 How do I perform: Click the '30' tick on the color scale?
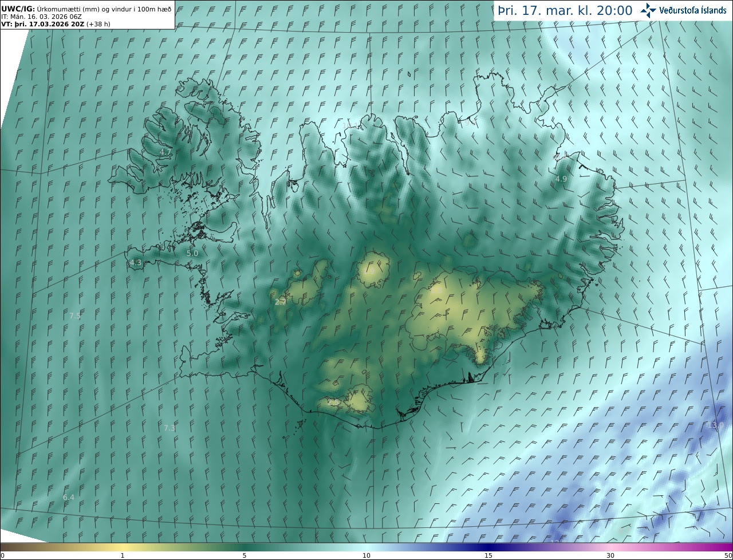(610, 555)
